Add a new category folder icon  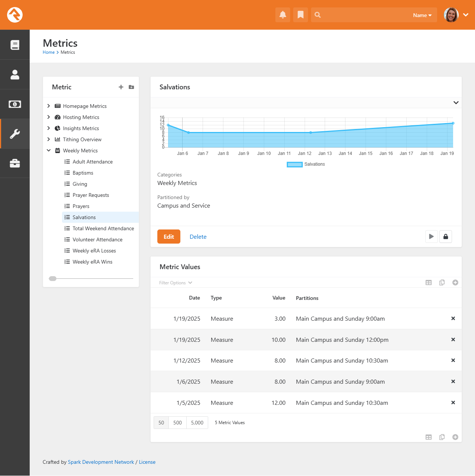pyautogui.click(x=131, y=87)
